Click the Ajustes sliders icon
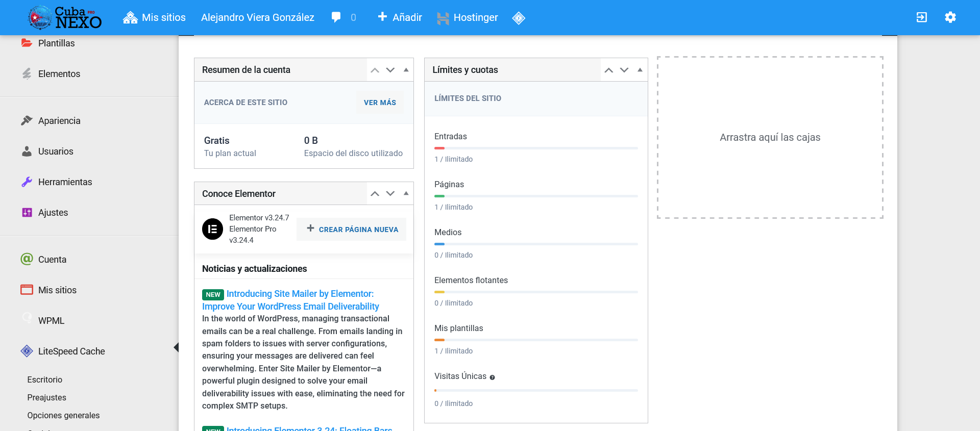Viewport: 980px width, 431px height. tap(27, 212)
